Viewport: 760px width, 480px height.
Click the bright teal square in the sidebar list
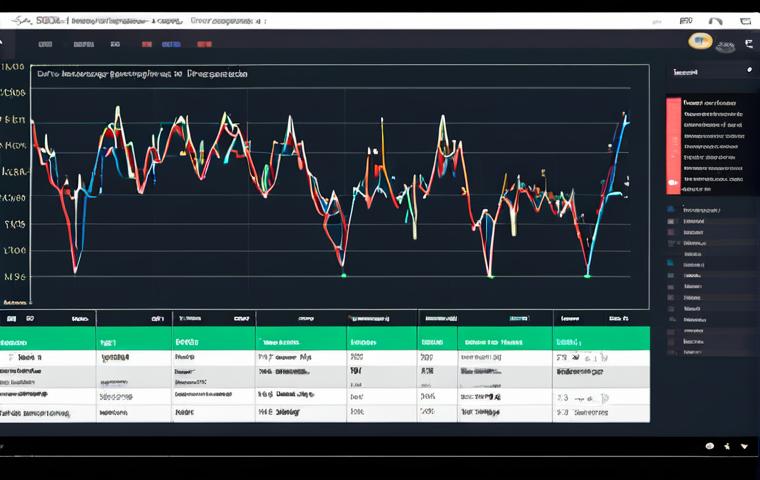coord(671,263)
